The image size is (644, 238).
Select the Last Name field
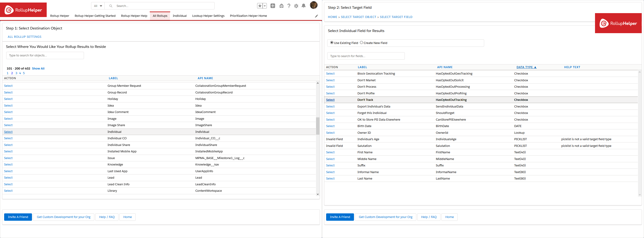point(330,179)
